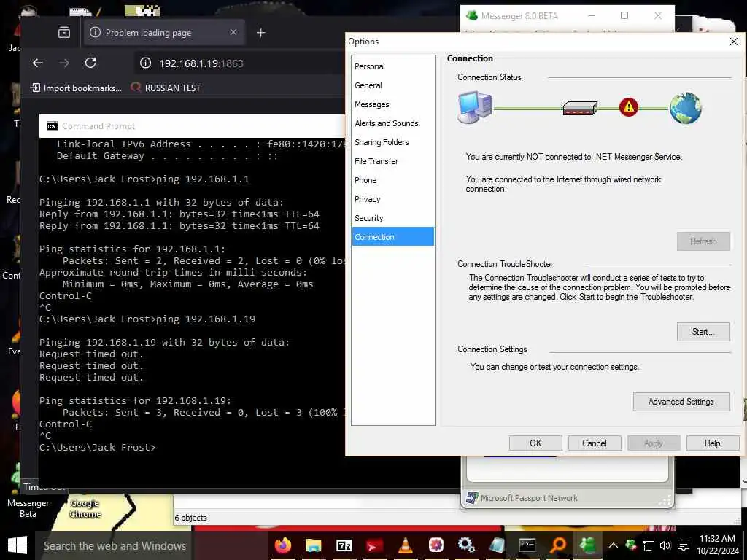The height and width of the screenshot is (560, 747).
Task: Launch 7-Zip from the taskbar
Action: click(x=344, y=545)
